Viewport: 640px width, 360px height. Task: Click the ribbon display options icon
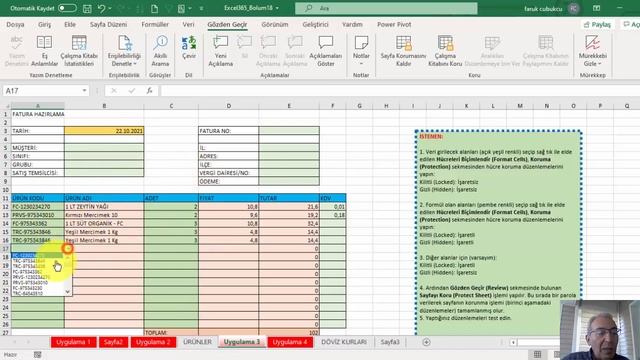click(x=596, y=8)
